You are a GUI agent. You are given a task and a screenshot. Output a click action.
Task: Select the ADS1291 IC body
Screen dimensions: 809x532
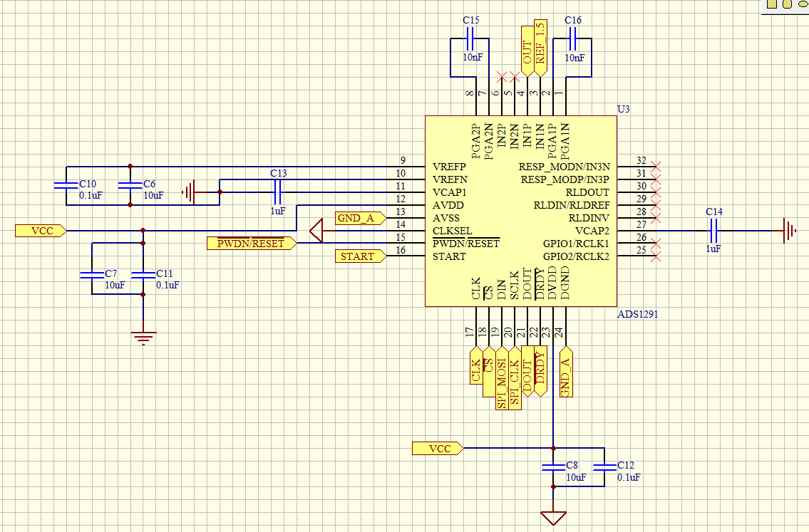pos(521,212)
